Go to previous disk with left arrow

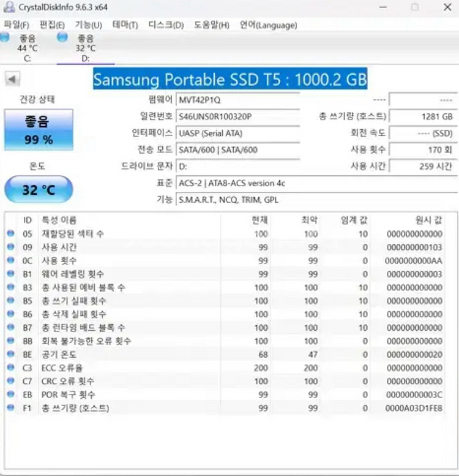pyautogui.click(x=12, y=79)
